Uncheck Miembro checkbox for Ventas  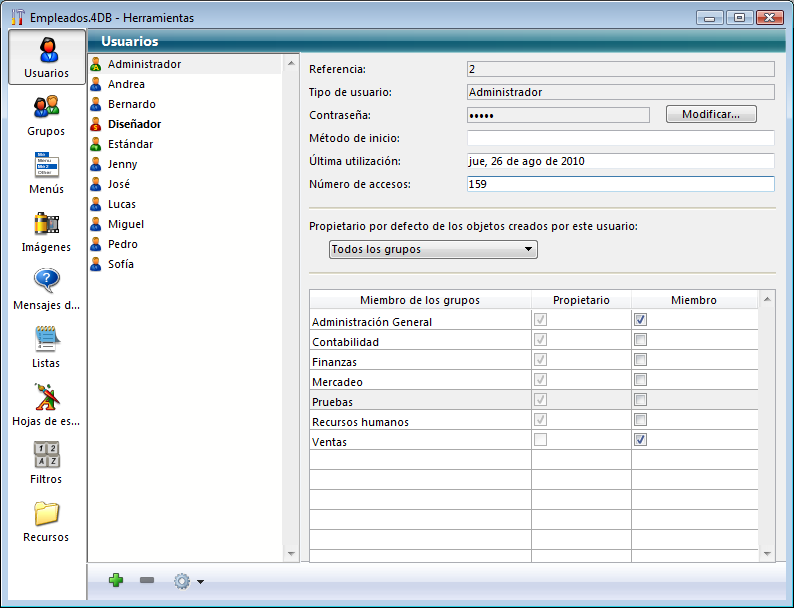click(641, 440)
